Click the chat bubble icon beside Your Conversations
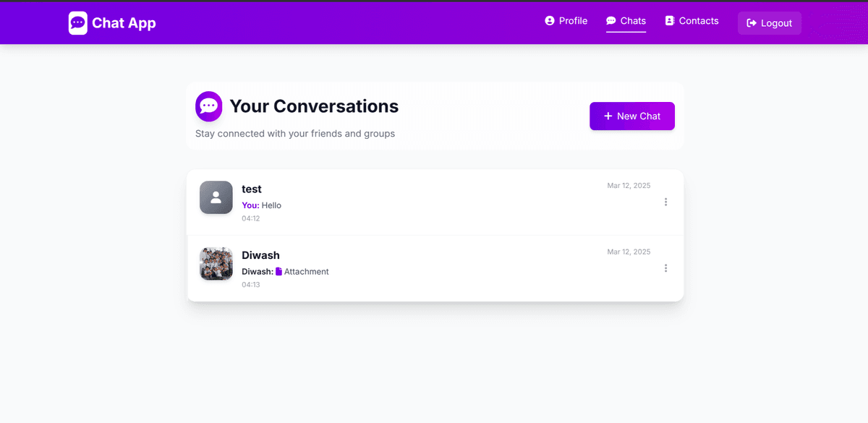The height and width of the screenshot is (423, 868). click(x=208, y=106)
